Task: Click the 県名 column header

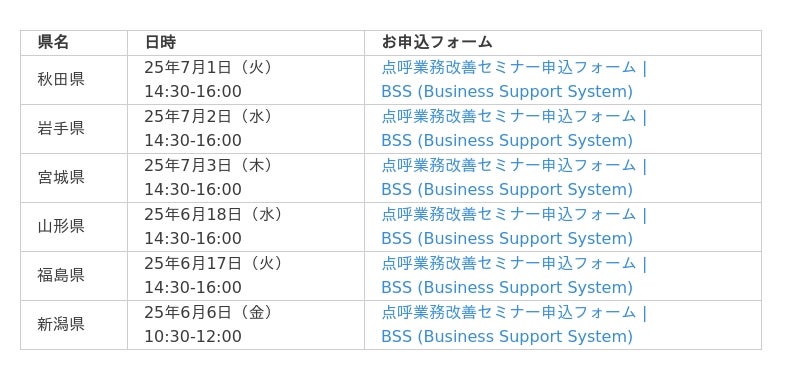Action: [x=53, y=42]
